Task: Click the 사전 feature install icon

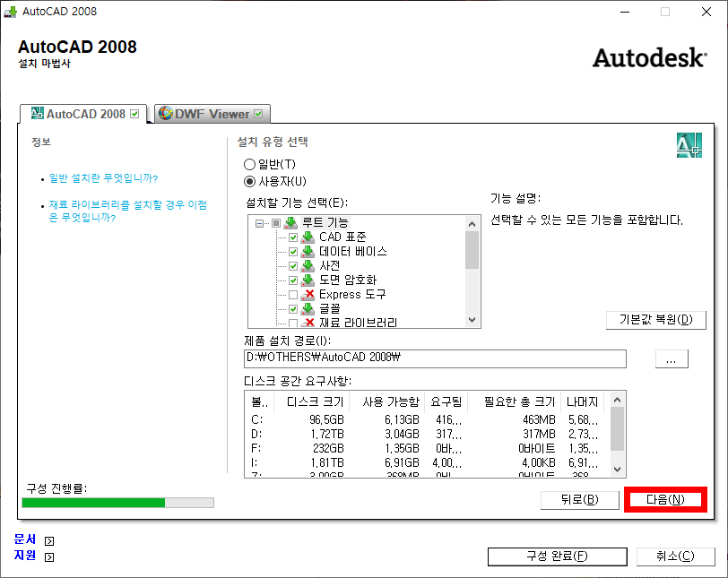Action: pos(308,266)
